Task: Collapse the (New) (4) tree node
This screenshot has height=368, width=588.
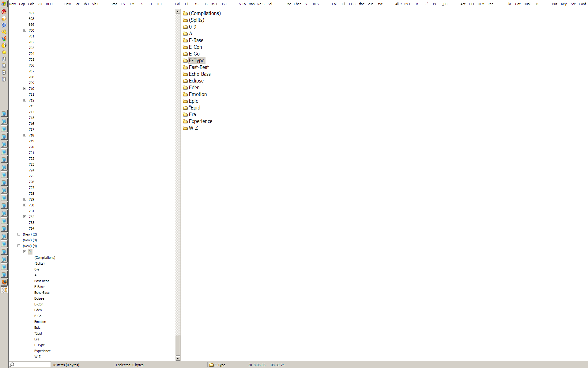Action: [19, 246]
